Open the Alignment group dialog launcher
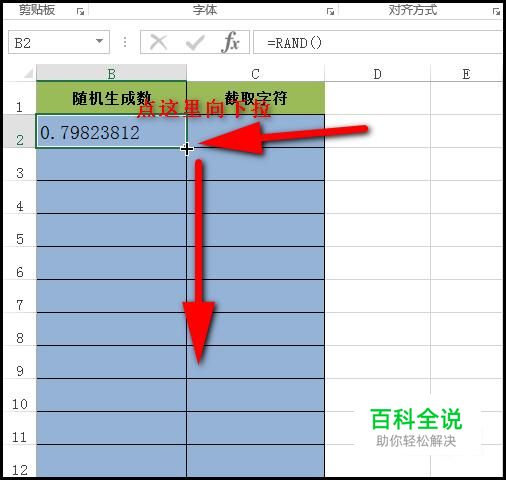Image resolution: width=506 pixels, height=480 pixels. click(496, 12)
